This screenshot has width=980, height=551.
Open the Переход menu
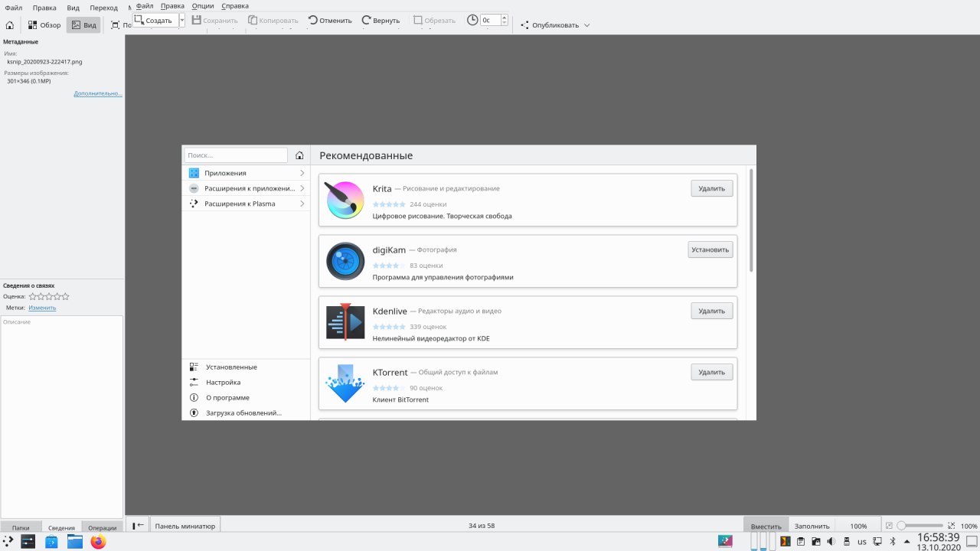[x=104, y=8]
